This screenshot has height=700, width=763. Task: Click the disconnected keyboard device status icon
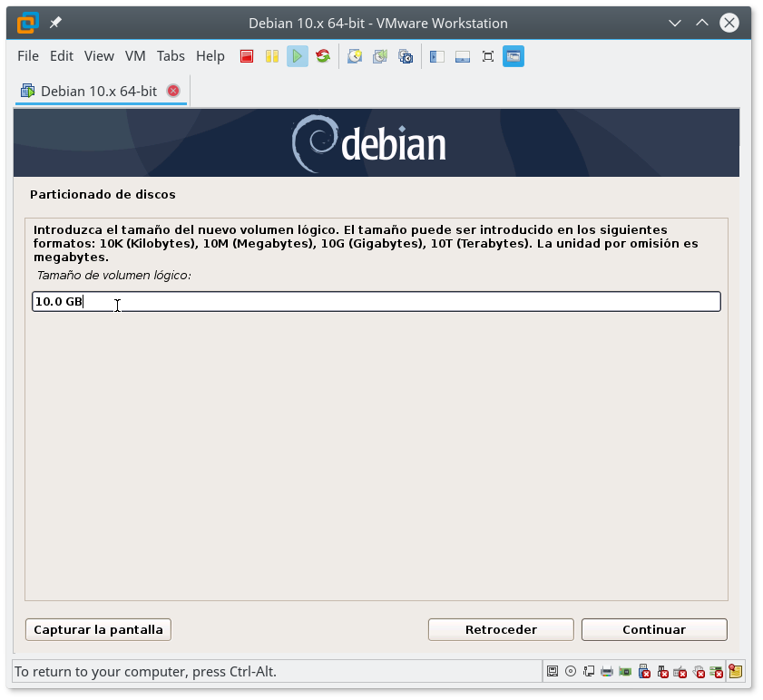[x=680, y=672]
